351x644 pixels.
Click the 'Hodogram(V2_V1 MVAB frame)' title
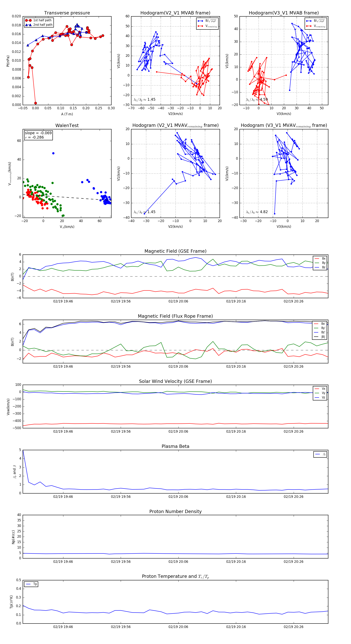click(x=175, y=13)
